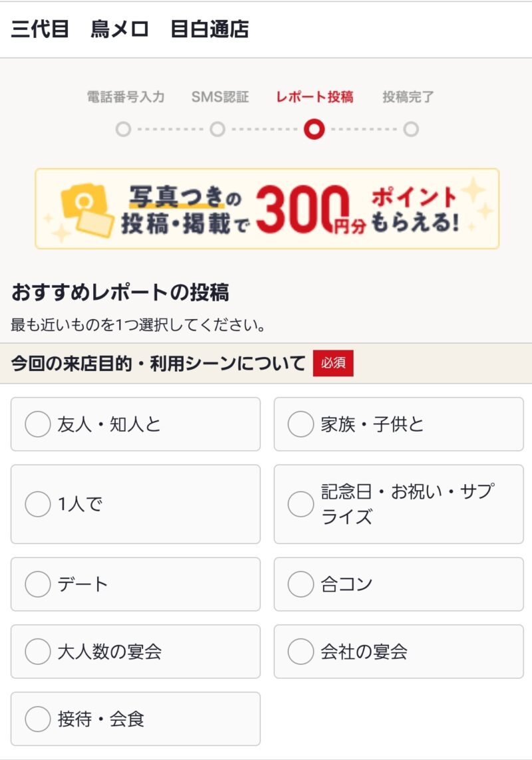
Task: Choose 記念日・お祝い・サプライズ radio option
Action: pos(301,504)
